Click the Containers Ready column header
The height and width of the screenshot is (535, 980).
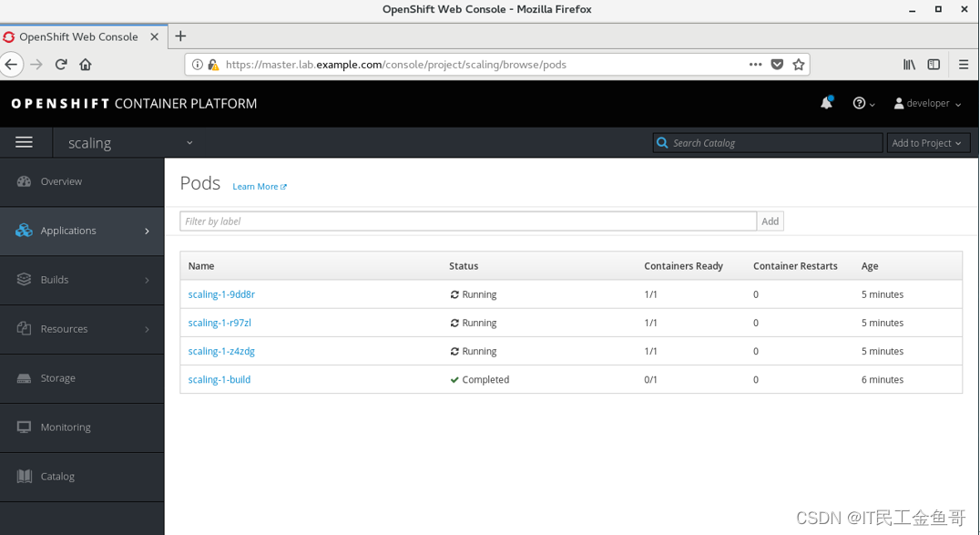(684, 266)
